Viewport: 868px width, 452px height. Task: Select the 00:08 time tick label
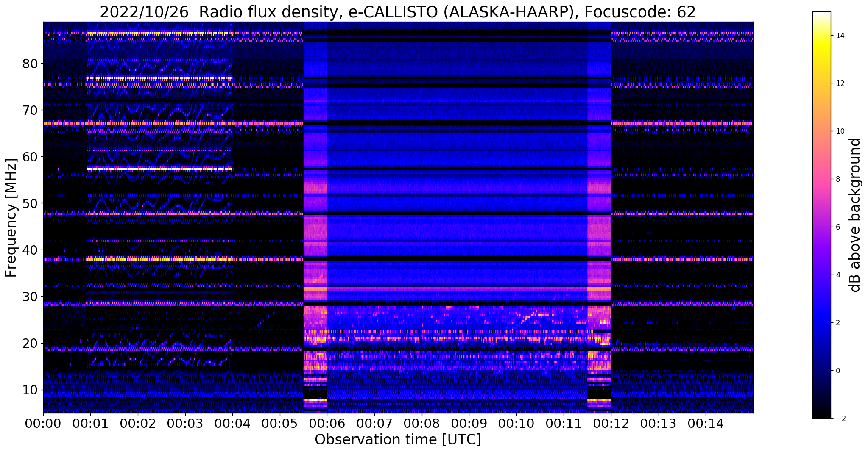point(421,423)
